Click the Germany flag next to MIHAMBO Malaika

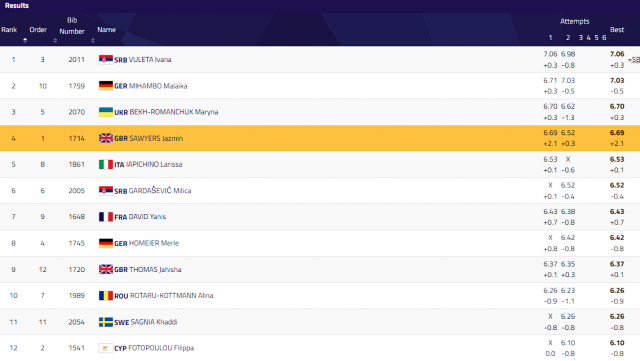coord(106,86)
